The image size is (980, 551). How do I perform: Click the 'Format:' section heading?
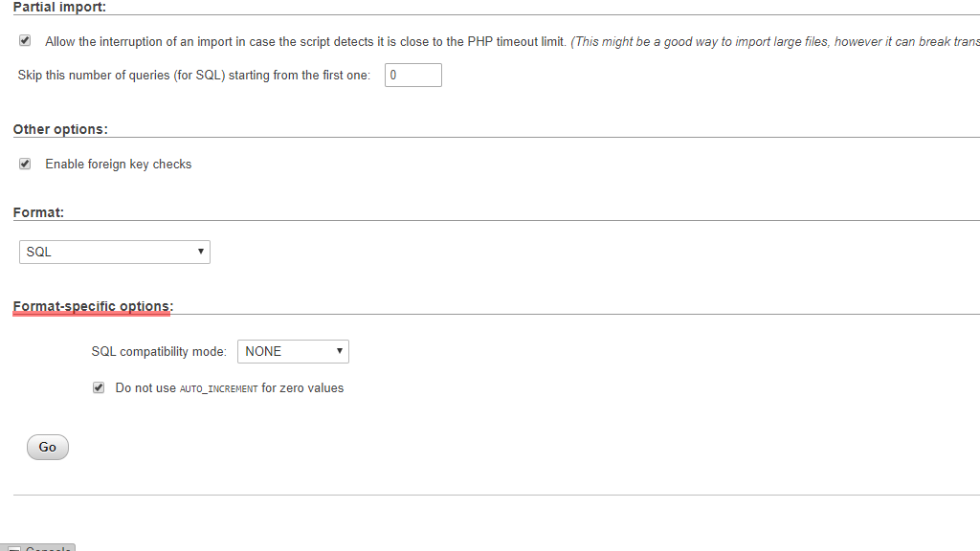38,212
